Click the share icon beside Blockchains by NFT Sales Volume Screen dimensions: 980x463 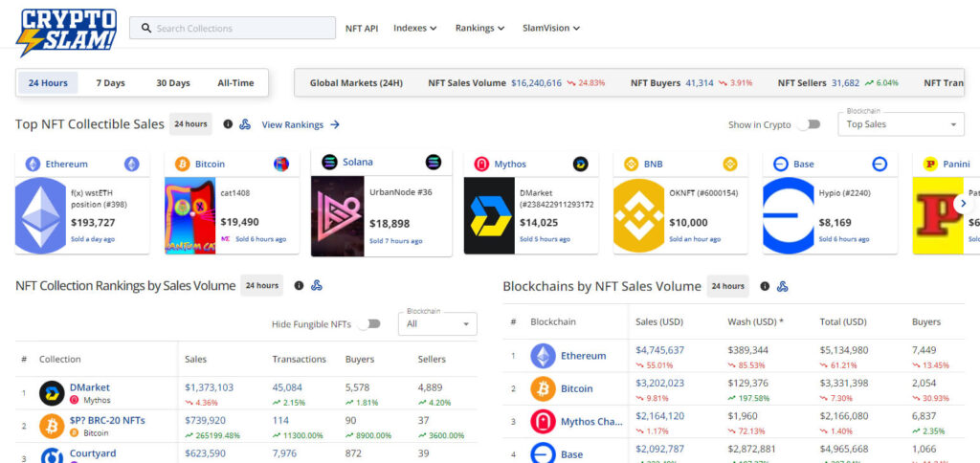point(782,286)
